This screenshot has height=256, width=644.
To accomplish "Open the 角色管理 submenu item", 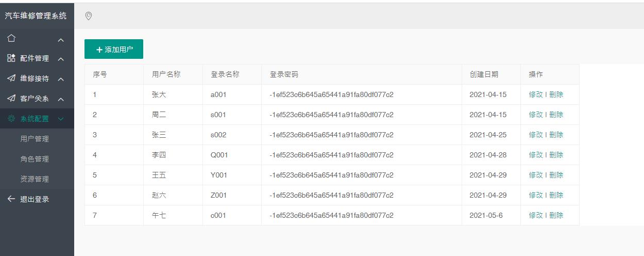I will pos(35,159).
